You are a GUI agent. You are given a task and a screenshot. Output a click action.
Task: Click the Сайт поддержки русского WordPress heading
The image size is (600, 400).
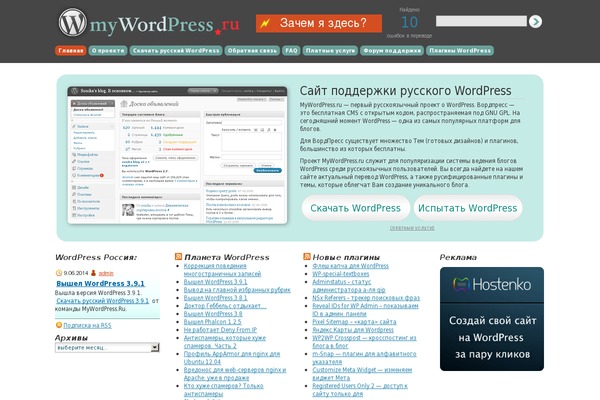pos(406,91)
